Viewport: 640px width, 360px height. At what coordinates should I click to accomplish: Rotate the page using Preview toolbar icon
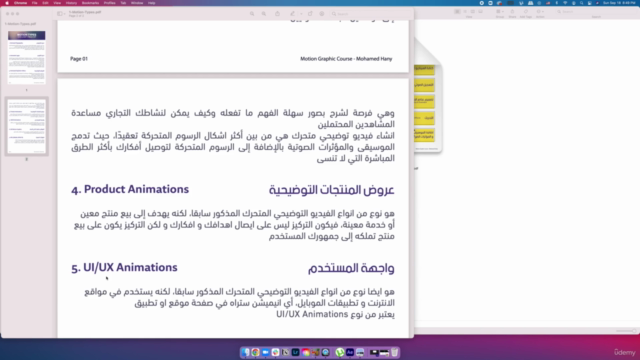(310, 13)
